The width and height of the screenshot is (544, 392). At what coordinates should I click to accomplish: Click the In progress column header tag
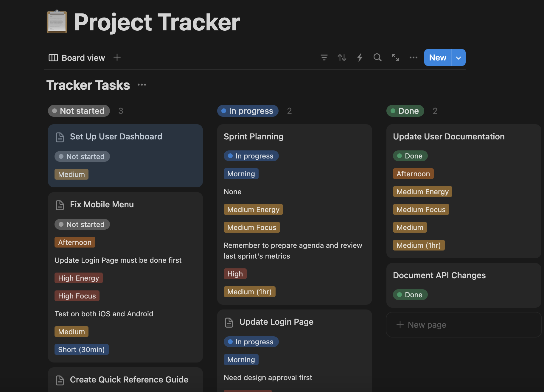tap(248, 111)
